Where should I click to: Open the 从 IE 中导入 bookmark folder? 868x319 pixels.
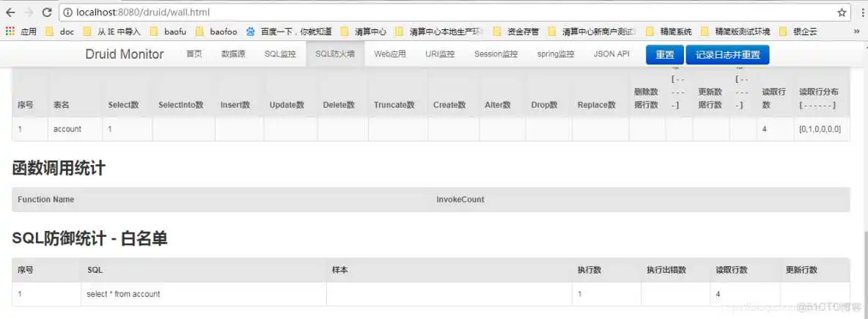(112, 32)
